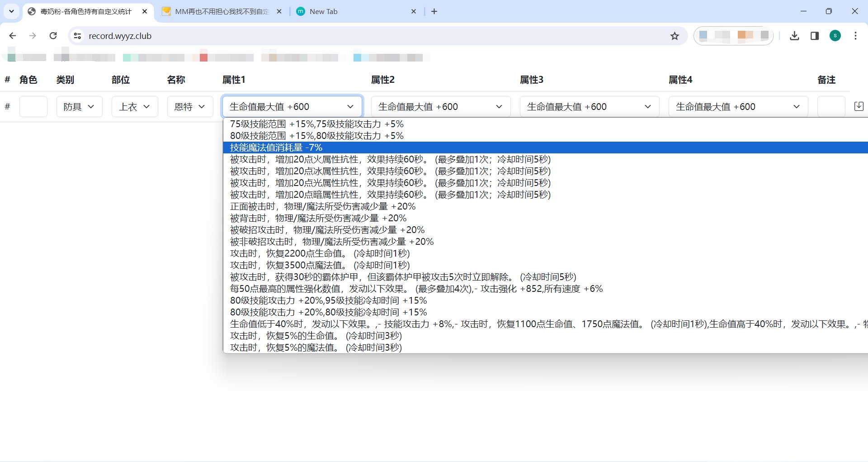Switch to the New Tab tab
Viewport: 868px width, 462px height.
click(357, 11)
